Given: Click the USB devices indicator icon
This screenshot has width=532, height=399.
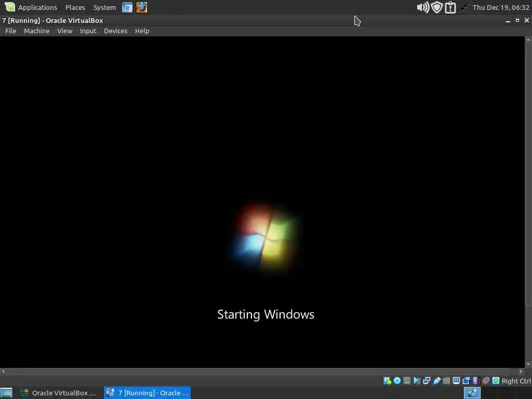Looking at the screenshot, I should point(437,381).
